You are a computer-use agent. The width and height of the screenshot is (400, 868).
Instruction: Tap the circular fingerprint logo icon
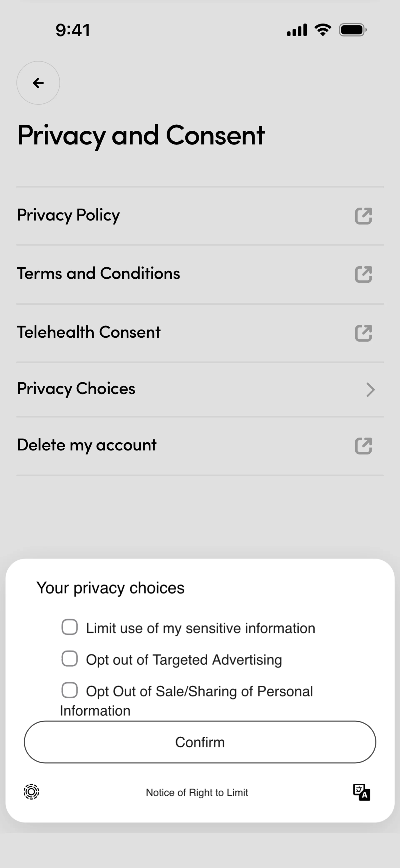[x=31, y=791]
